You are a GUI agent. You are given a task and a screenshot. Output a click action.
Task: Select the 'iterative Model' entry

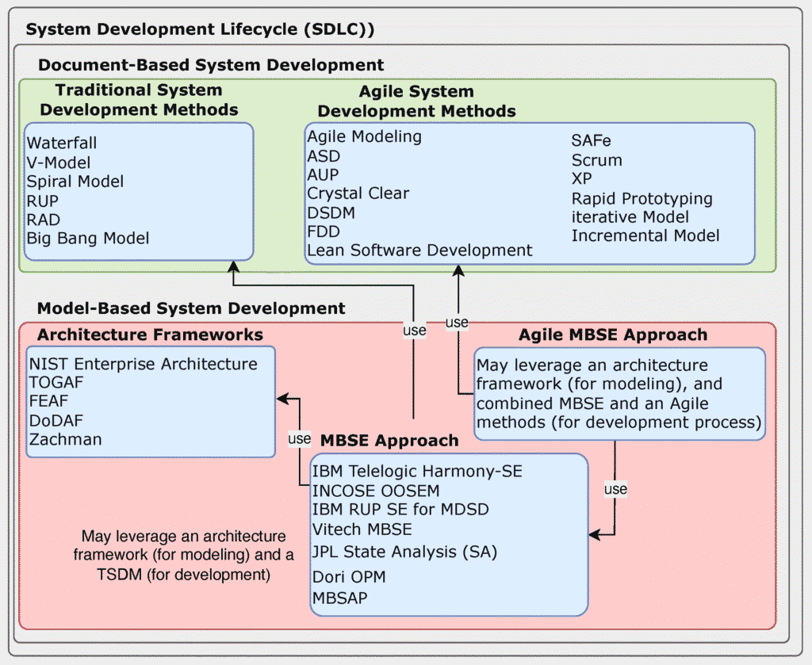tap(630, 217)
